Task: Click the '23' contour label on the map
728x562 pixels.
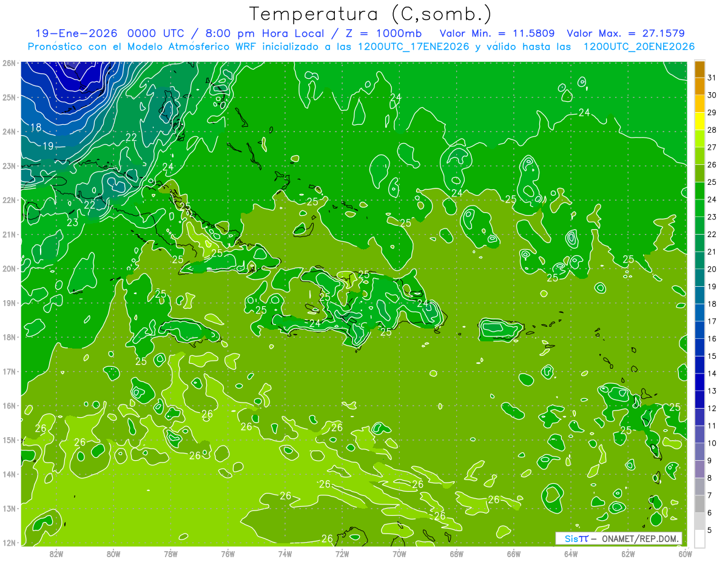Action: tap(72, 222)
